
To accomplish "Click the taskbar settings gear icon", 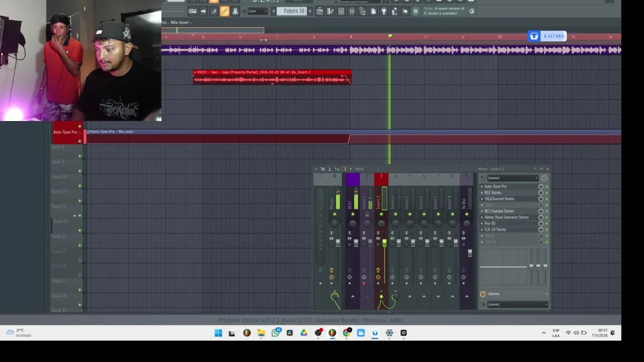I will [x=389, y=333].
